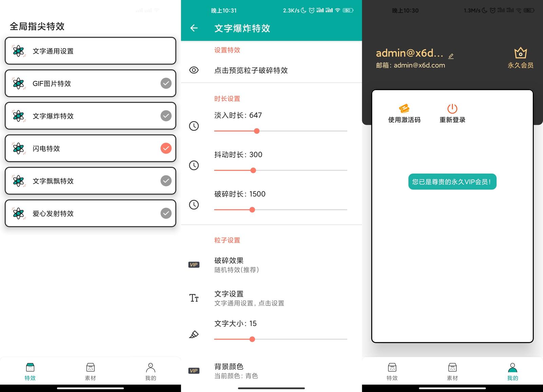
Task: Click the brush icon beside 文字大小
Action: [x=194, y=334]
